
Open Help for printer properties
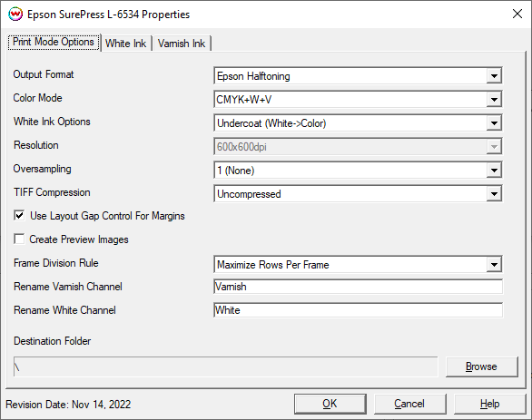[489, 404]
